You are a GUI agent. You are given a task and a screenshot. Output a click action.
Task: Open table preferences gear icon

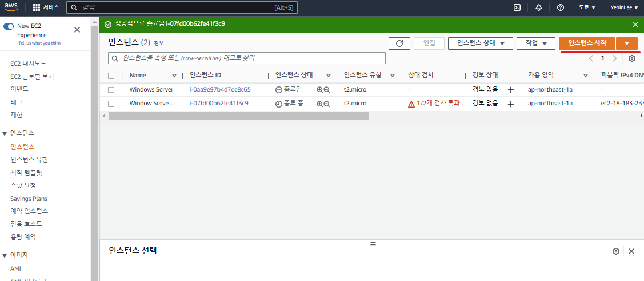tap(632, 58)
